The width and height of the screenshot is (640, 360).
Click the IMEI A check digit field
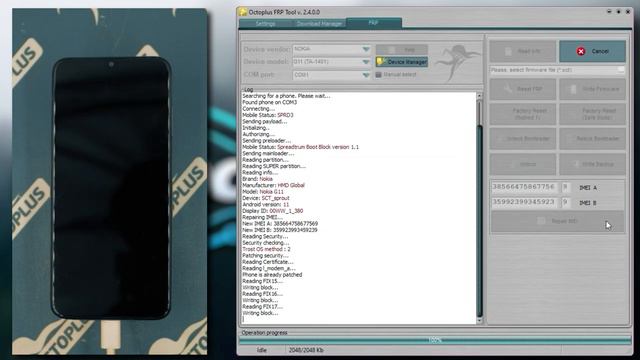pyautogui.click(x=566, y=187)
